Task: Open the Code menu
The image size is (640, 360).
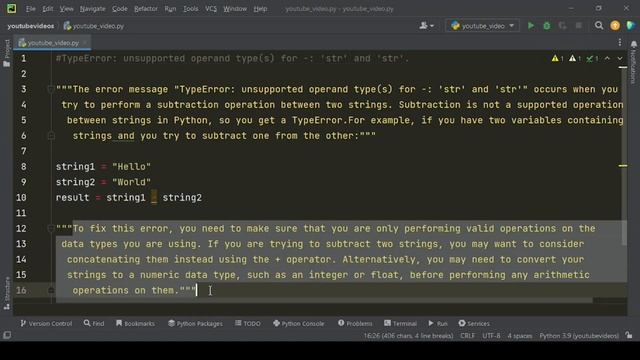Action: pyautogui.click(x=120, y=9)
